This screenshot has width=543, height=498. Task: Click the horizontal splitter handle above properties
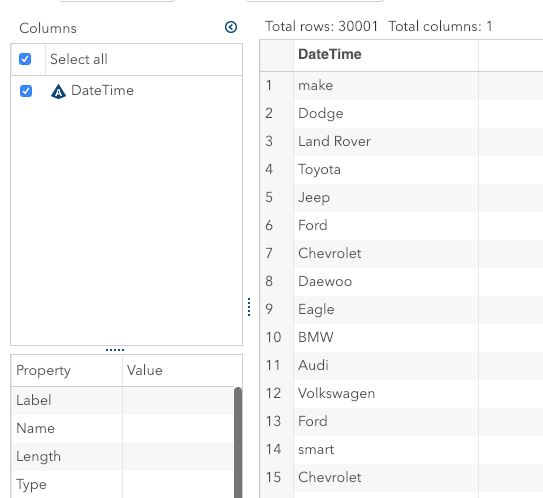click(x=115, y=350)
